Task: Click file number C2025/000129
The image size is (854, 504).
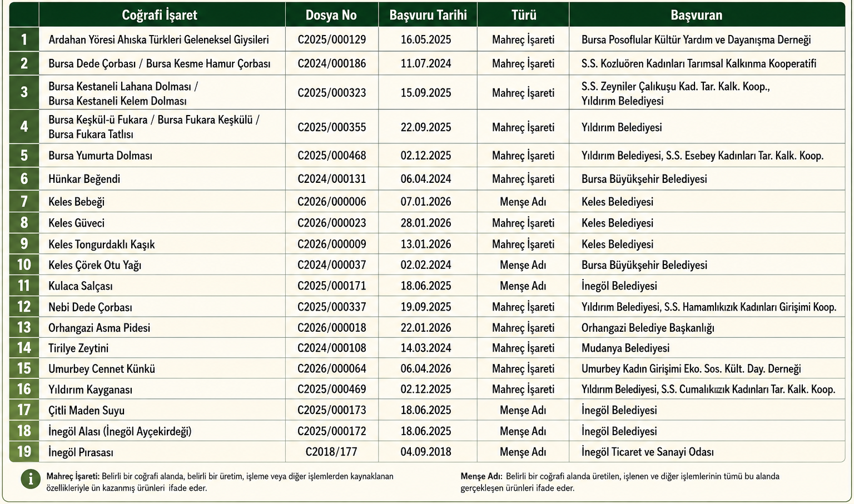Action: pos(332,40)
